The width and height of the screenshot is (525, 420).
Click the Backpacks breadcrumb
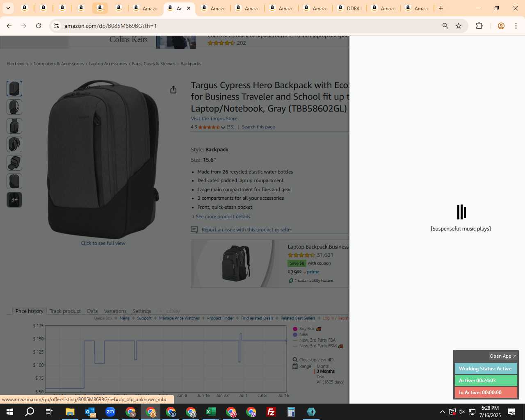191,64
